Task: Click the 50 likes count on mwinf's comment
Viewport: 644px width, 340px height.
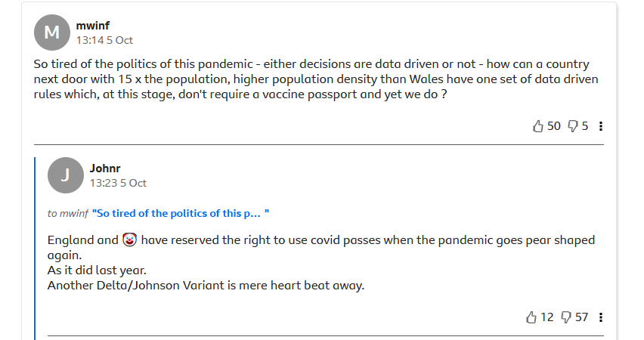Action: coord(554,126)
